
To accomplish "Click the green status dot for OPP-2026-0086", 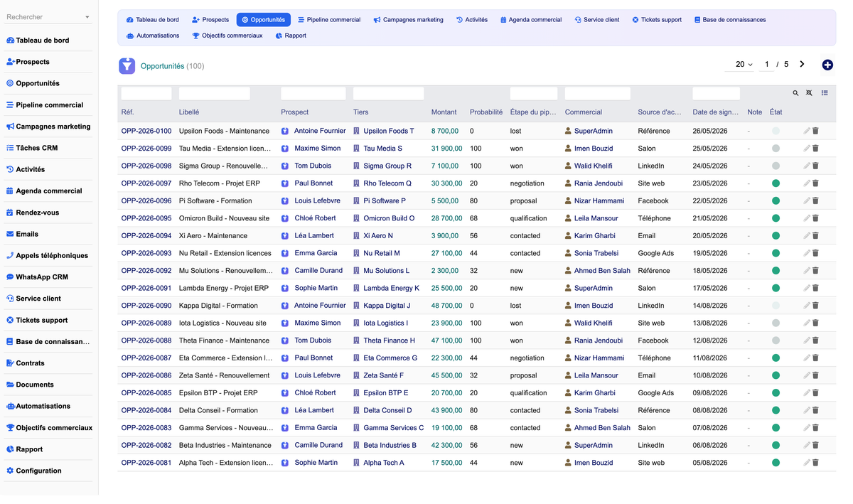I will (x=776, y=375).
